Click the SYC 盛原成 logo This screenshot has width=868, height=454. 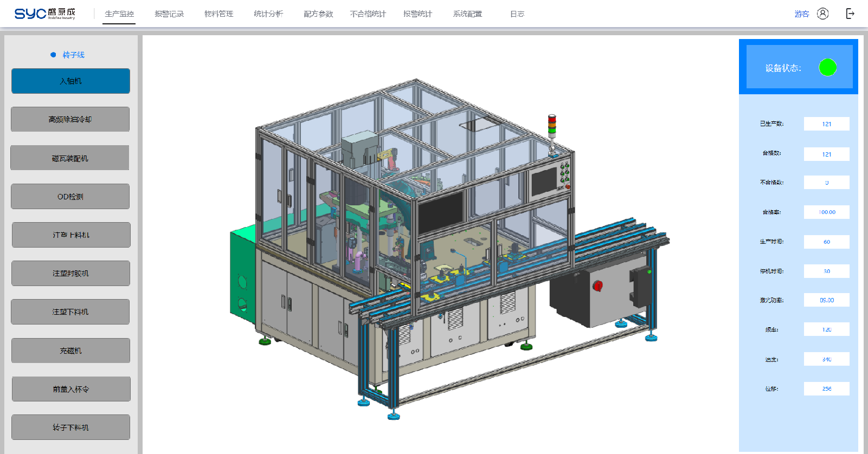[44, 14]
